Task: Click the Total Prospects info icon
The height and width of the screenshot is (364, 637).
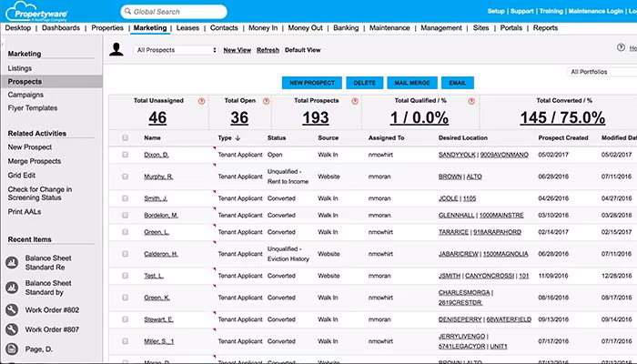Action: point(355,101)
